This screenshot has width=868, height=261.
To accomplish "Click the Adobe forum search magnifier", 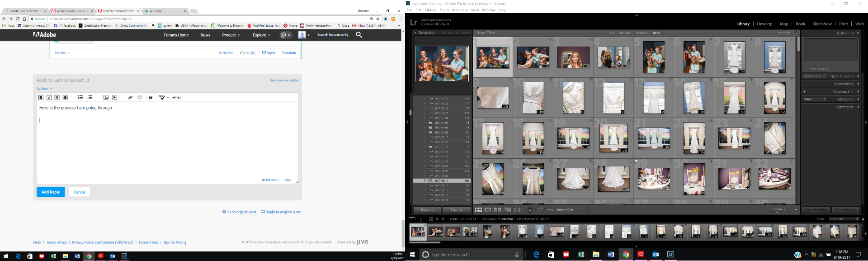I will coord(359,35).
